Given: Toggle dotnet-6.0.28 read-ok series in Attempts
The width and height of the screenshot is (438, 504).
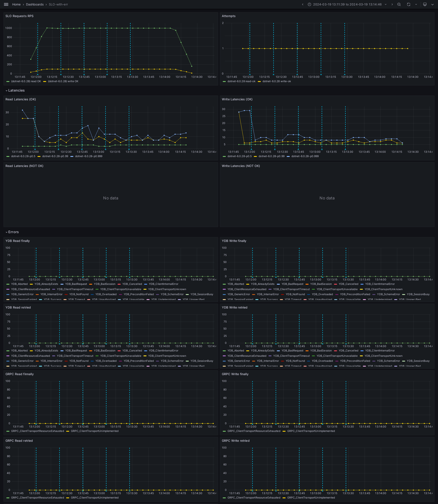Looking at the screenshot, I should [x=241, y=82].
